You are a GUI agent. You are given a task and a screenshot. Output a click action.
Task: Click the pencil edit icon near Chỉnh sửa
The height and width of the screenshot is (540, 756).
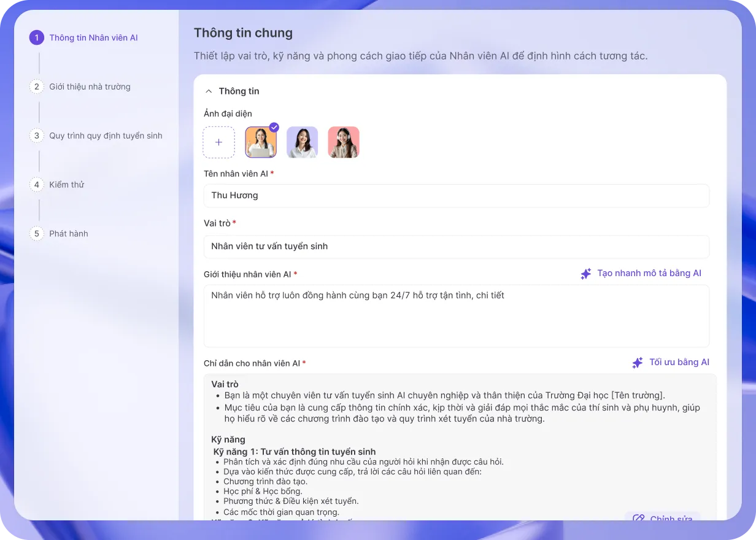[x=638, y=519]
